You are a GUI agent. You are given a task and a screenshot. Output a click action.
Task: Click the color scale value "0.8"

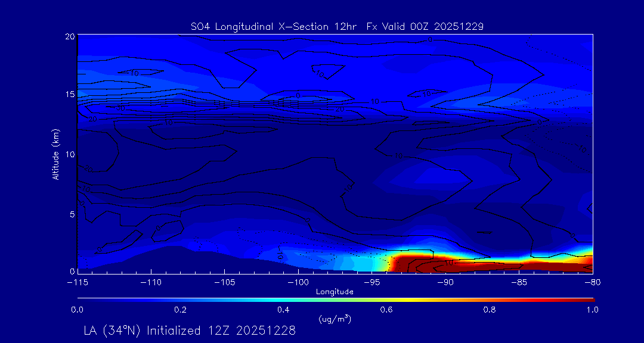[x=490, y=310]
